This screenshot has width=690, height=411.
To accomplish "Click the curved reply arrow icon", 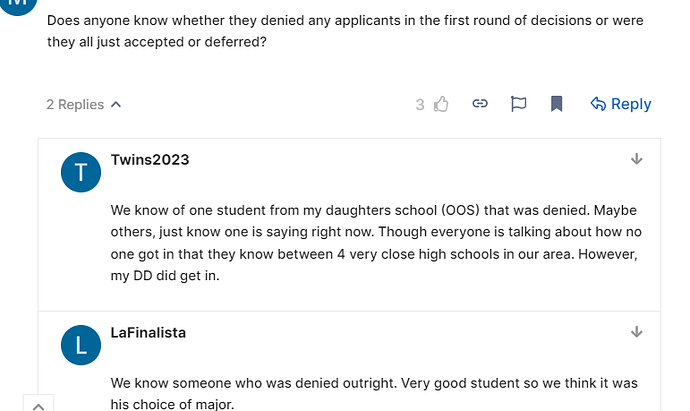I will click(x=598, y=104).
